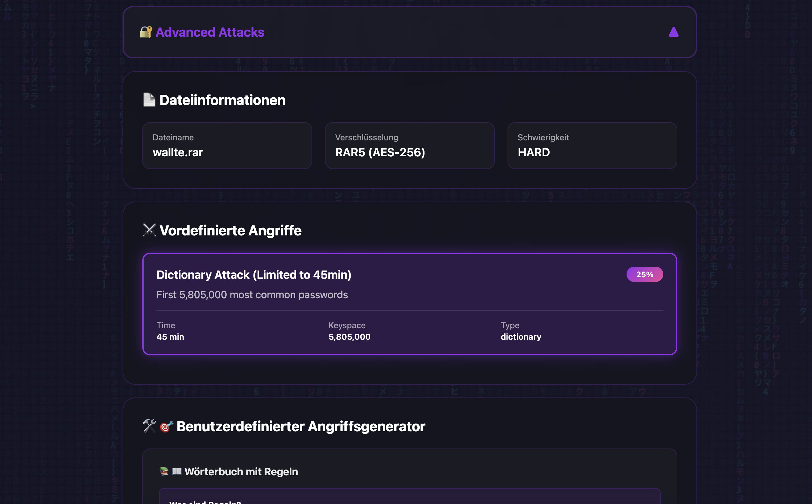Click the Benutzerdefinierter Angriffsgenerator heading

pyautogui.click(x=300, y=426)
